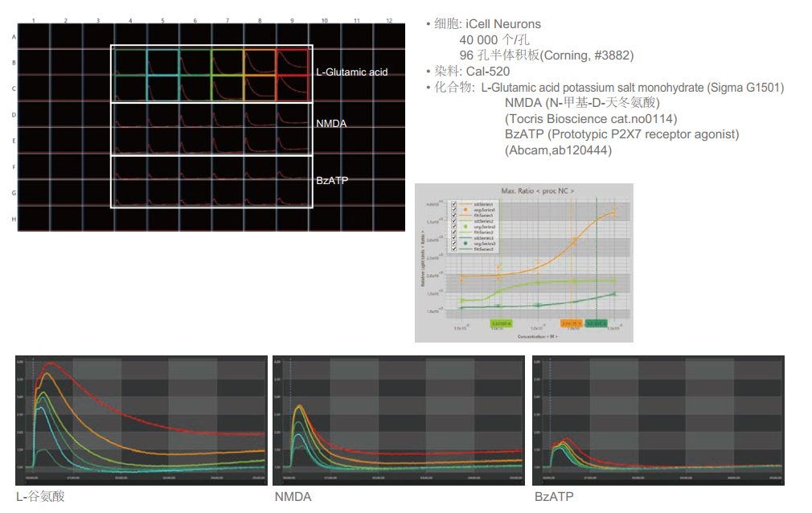Image resolution: width=812 pixels, height=513 pixels.
Task: Click the L-Glutamic acid plate group label
Action: coord(352,72)
